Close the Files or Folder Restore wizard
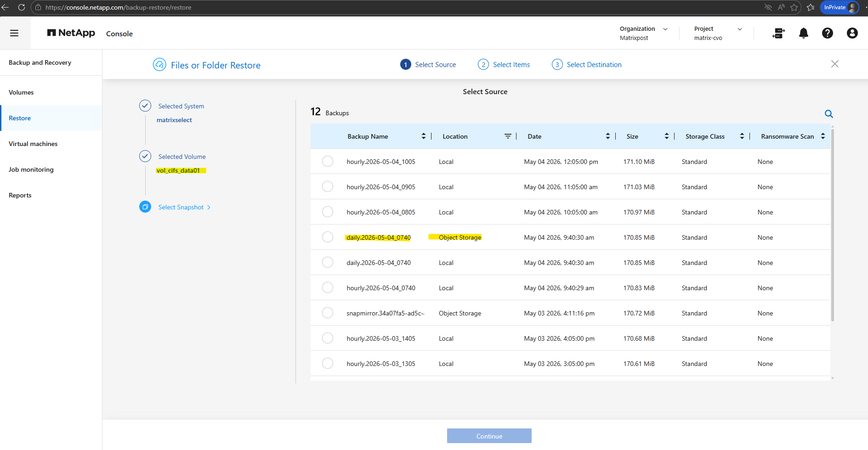868x450 pixels. point(834,64)
